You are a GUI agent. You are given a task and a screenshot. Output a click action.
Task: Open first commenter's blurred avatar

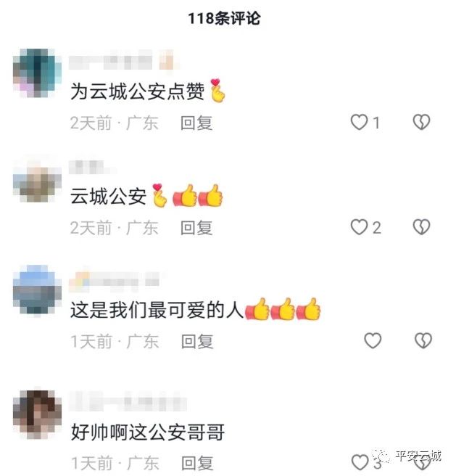[37, 73]
